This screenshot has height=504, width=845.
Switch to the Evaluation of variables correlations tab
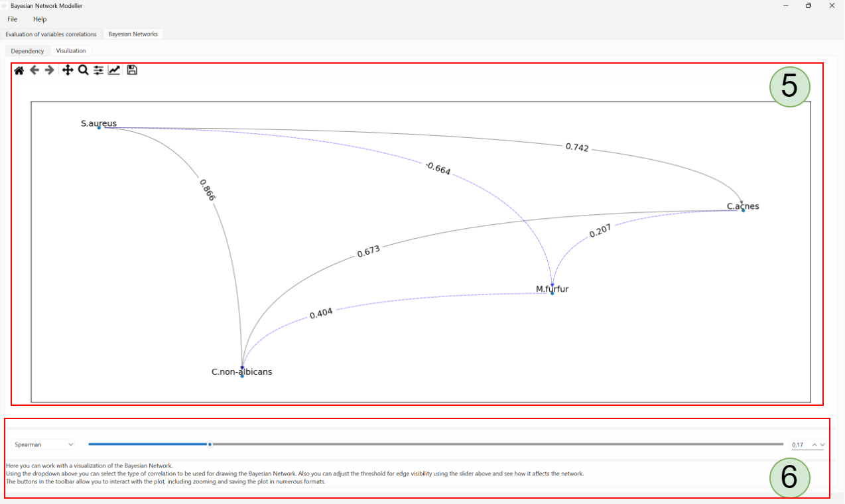[x=51, y=34]
